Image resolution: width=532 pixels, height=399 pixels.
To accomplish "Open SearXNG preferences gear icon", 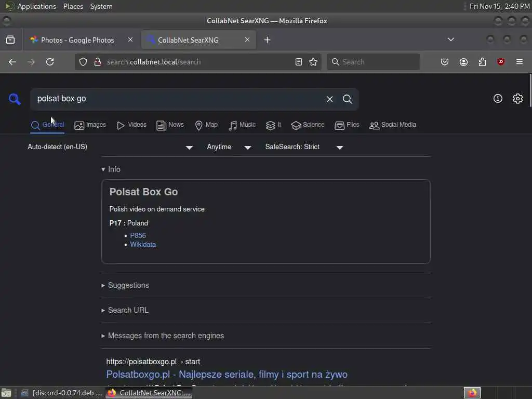I will [x=517, y=99].
